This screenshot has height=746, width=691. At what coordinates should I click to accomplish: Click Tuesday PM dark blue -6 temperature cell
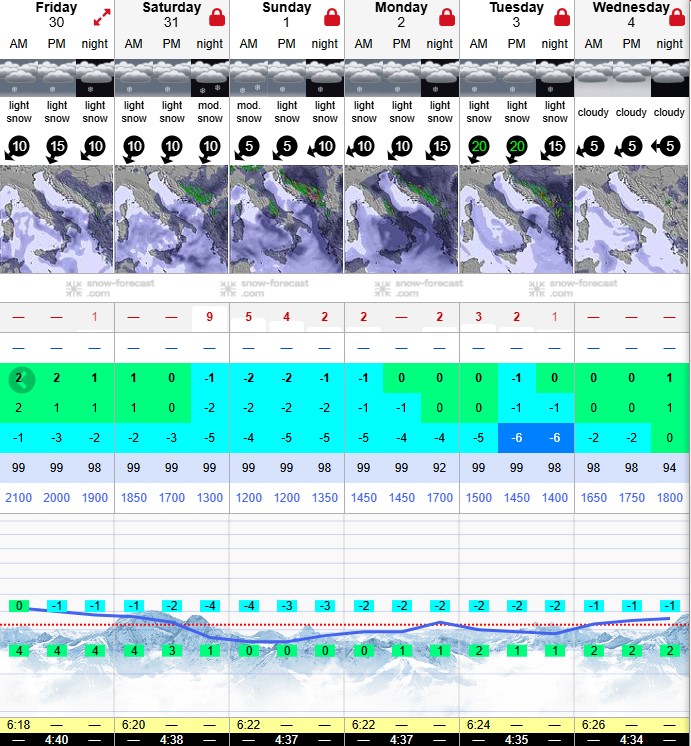517,438
